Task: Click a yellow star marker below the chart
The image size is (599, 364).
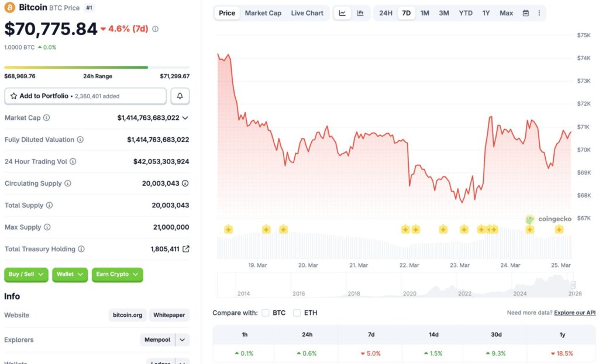Action: 228,230
